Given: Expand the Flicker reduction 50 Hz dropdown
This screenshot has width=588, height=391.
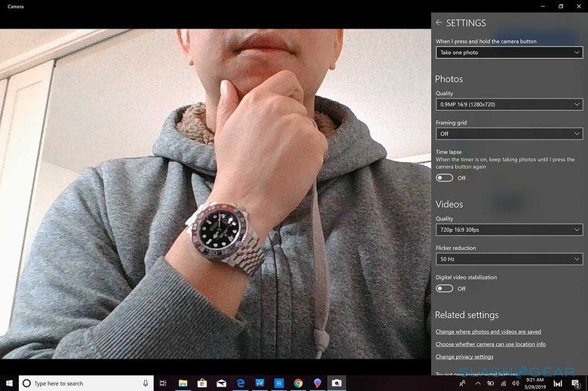Looking at the screenshot, I should point(509,258).
